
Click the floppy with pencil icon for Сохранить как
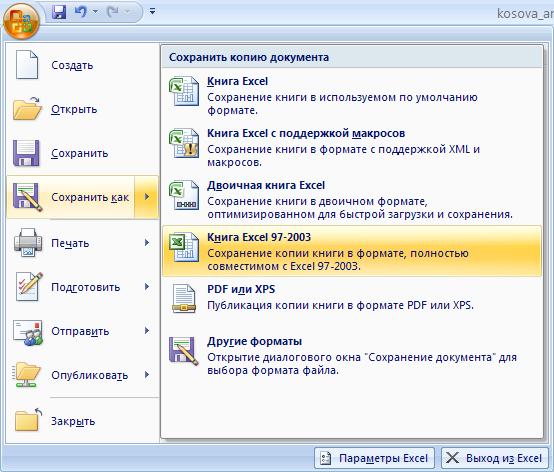coord(28,197)
